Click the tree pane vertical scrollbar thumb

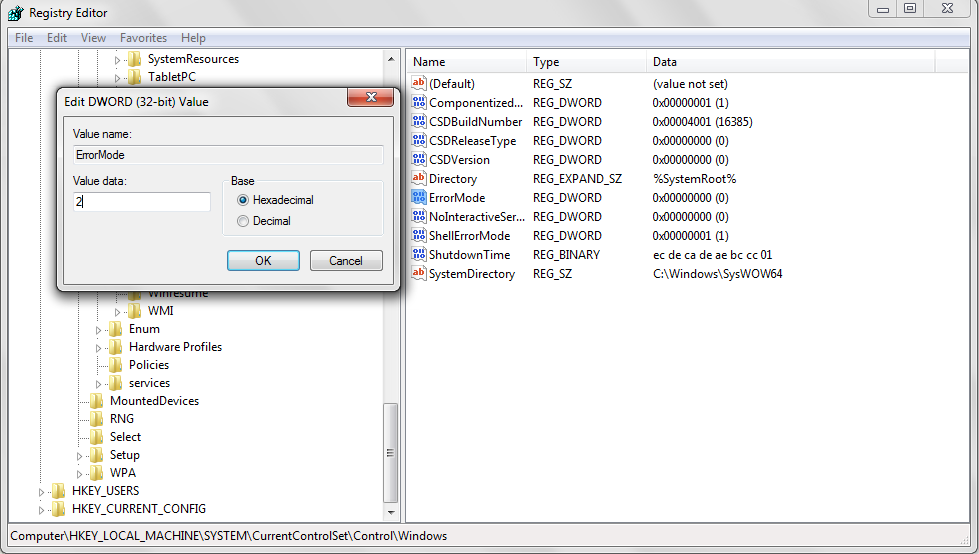pyautogui.click(x=391, y=453)
